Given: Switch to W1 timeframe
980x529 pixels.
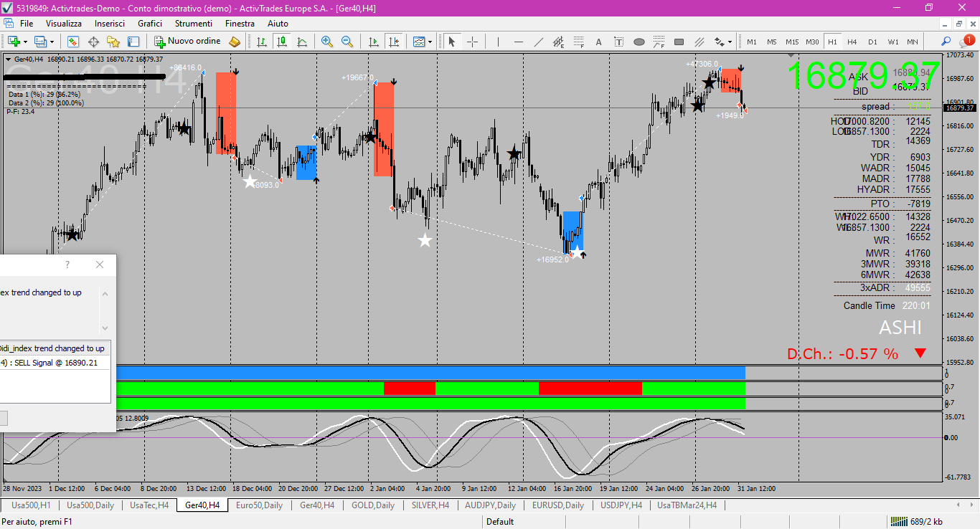Looking at the screenshot, I should pos(892,42).
